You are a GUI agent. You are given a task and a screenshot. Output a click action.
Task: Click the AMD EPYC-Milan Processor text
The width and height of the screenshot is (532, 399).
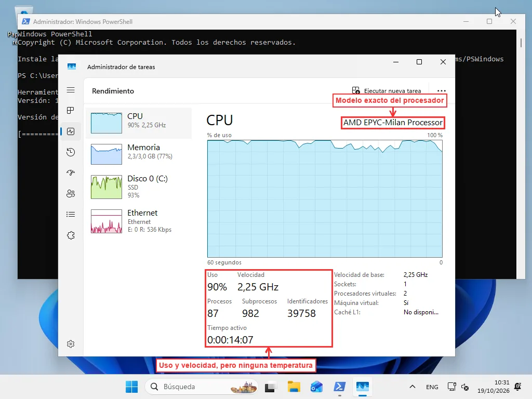(393, 123)
